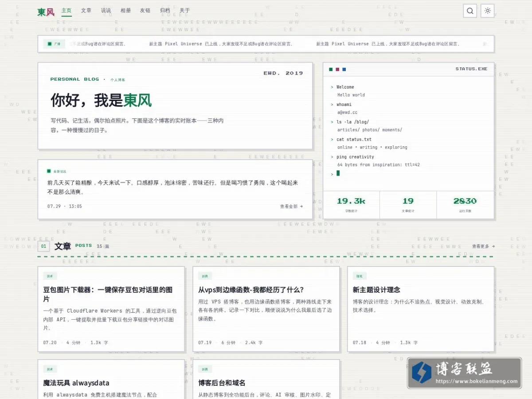This screenshot has width=532, height=399.
Task: Click the 2.4k 字 count on vps card
Action: (x=254, y=342)
